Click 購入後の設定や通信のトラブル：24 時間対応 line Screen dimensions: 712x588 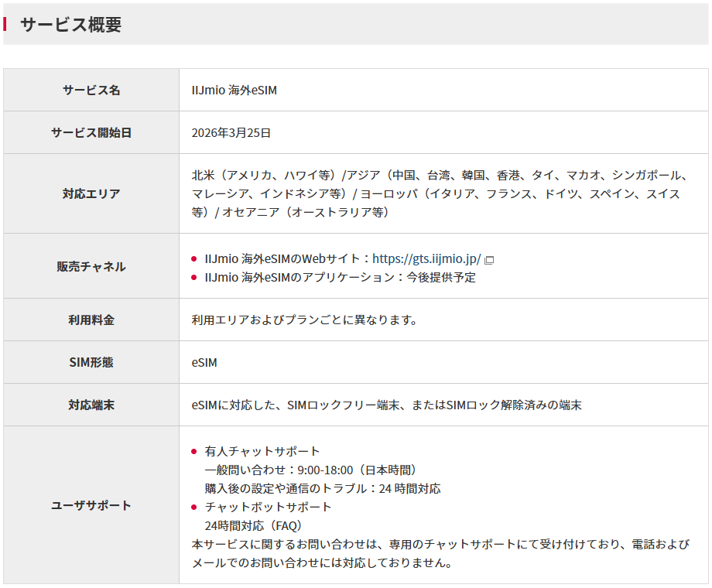[323, 488]
